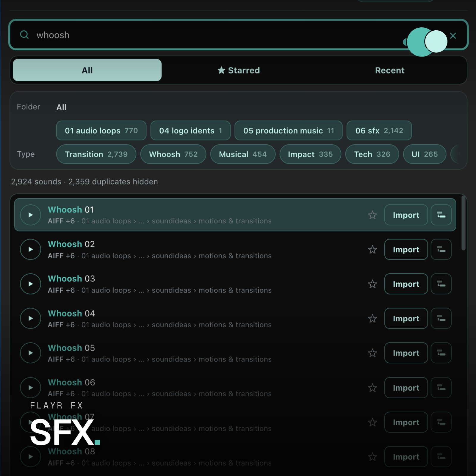Add Whoosh 04 to timeline icon

[441, 318]
